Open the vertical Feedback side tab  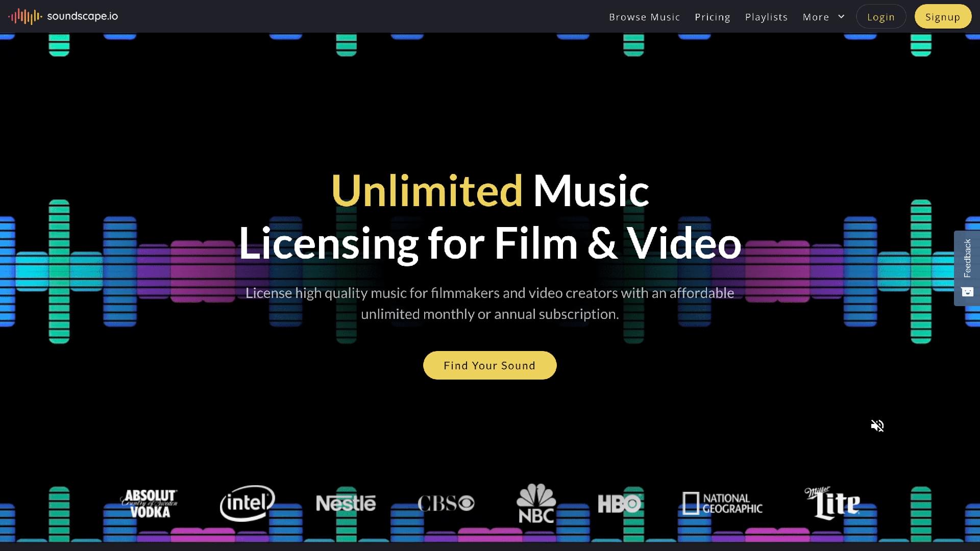967,259
